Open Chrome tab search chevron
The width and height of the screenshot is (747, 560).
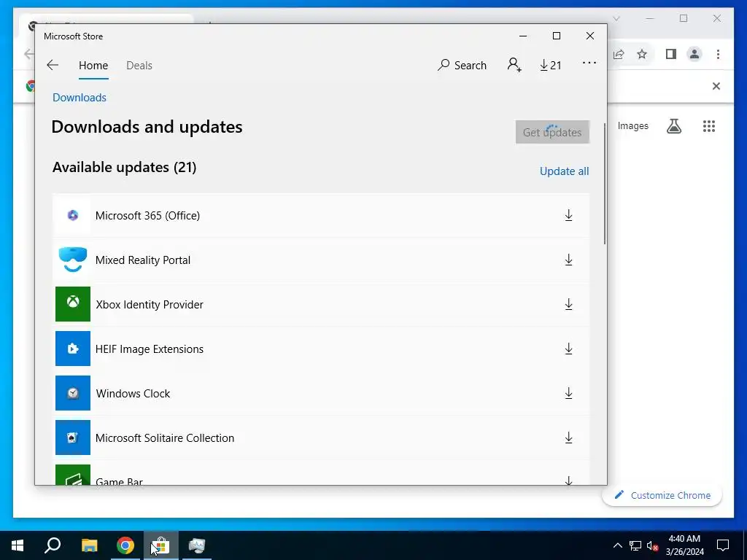point(616,18)
